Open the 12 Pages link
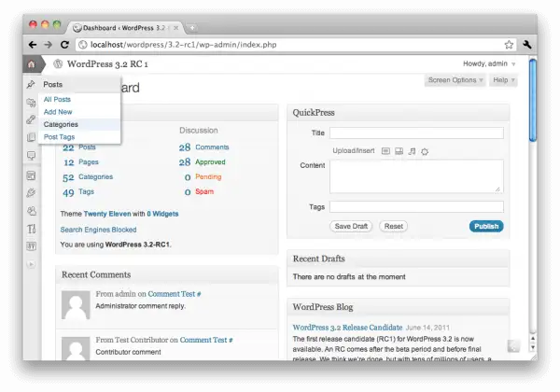Screen dimensions: 560x392 (x=89, y=162)
